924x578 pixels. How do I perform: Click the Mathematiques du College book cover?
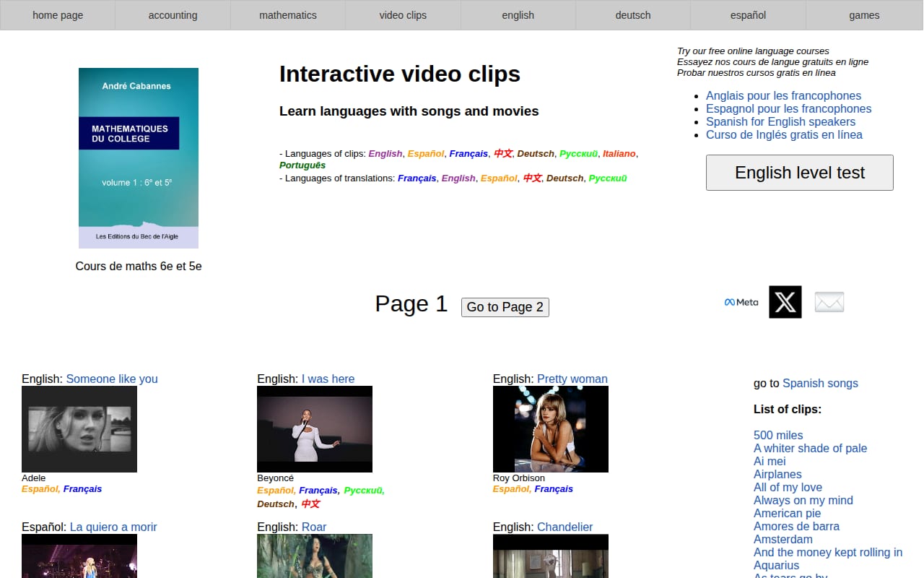click(x=139, y=158)
